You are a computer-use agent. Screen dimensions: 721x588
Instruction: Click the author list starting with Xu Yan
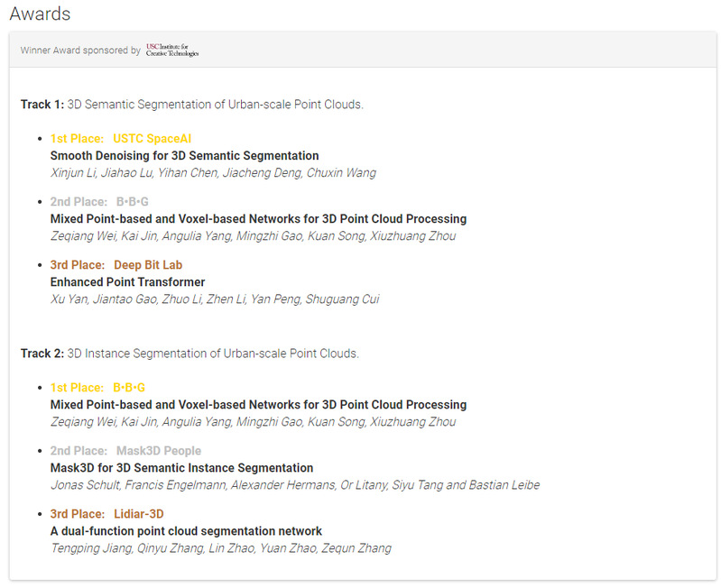[x=215, y=299]
